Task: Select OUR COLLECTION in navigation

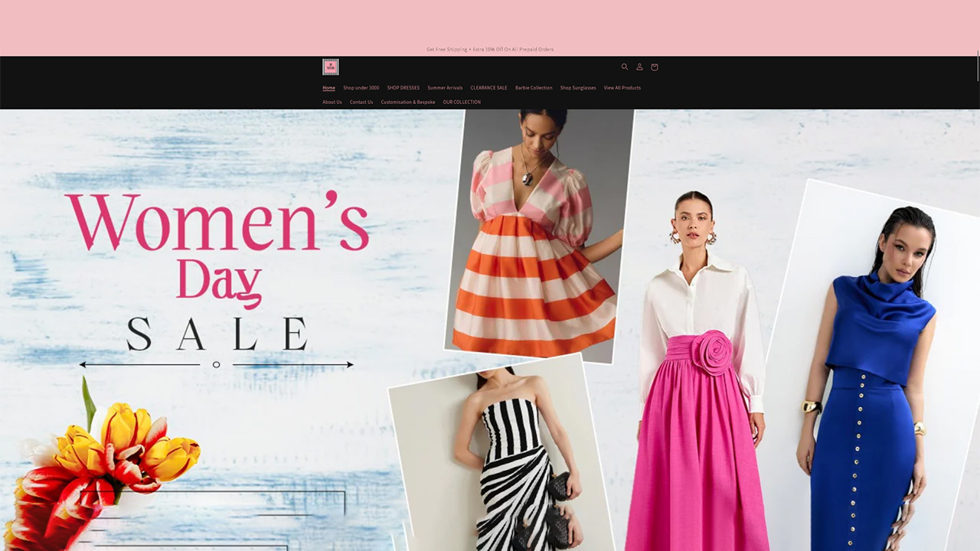Action: point(462,103)
